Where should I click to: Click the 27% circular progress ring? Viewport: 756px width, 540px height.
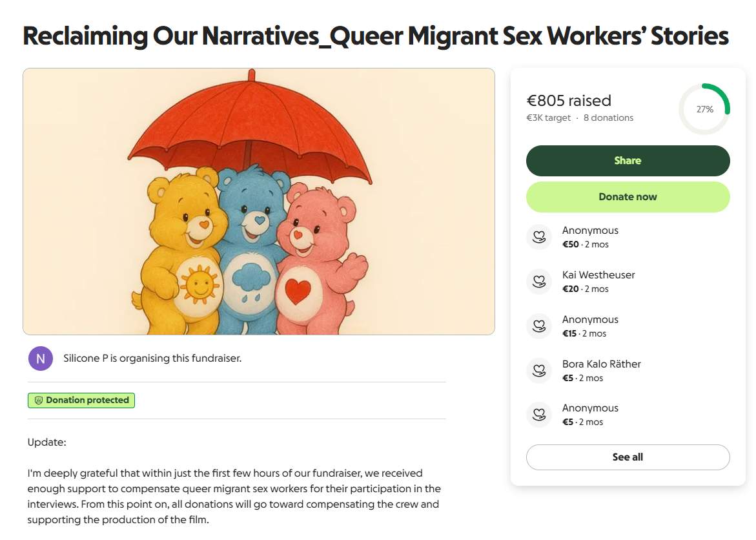tap(704, 109)
